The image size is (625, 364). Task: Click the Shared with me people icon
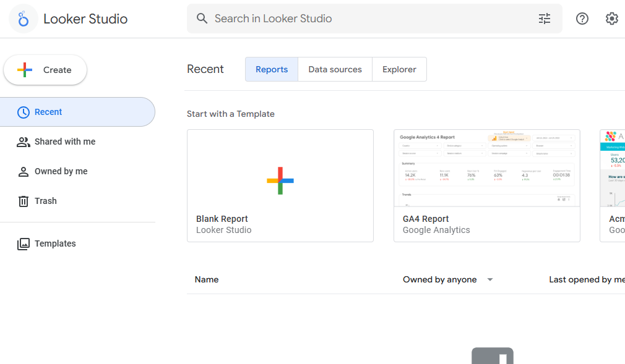tap(24, 142)
